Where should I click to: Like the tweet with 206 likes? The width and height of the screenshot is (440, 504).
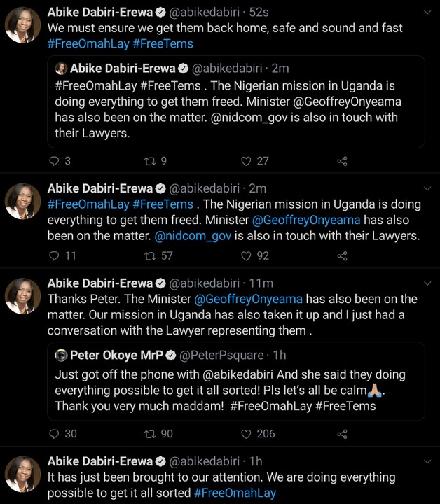pos(246,434)
